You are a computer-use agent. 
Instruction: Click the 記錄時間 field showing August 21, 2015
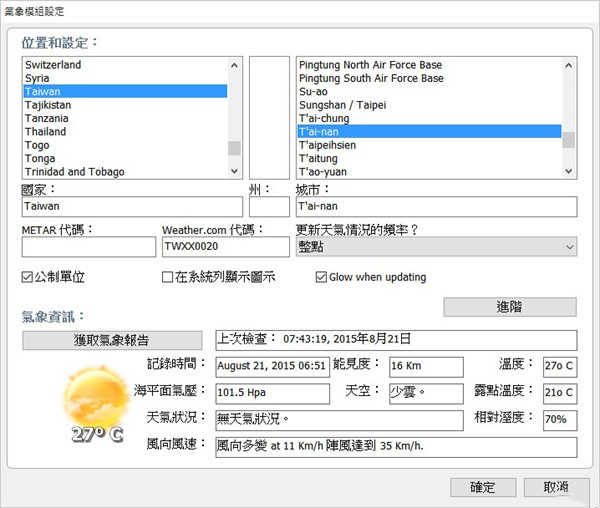pyautogui.click(x=272, y=367)
